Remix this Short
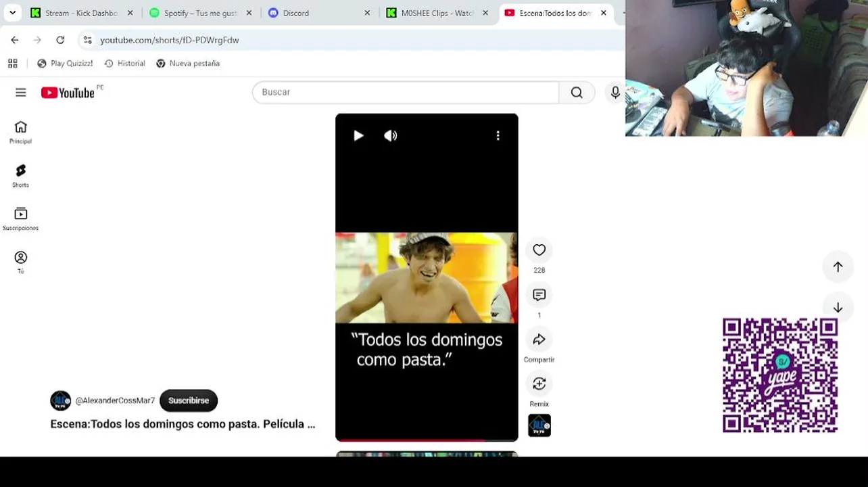Screen dimensions: 868x487 tap(539, 384)
